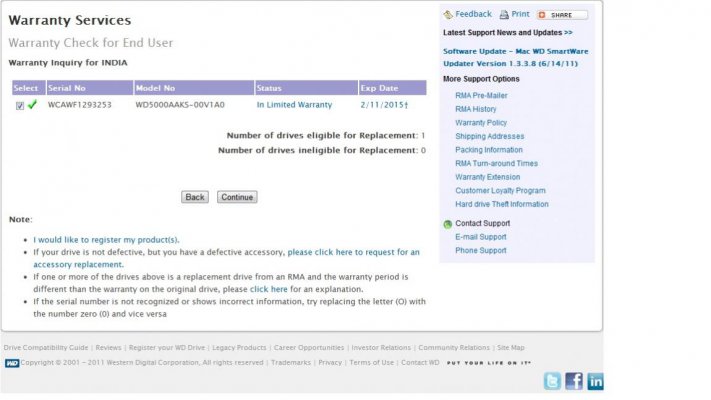
Task: Open Latest Support News and Updates
Action: point(508,33)
